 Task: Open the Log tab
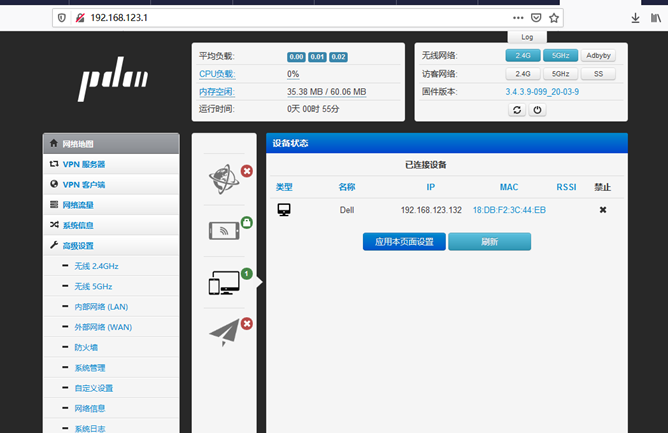tap(527, 37)
